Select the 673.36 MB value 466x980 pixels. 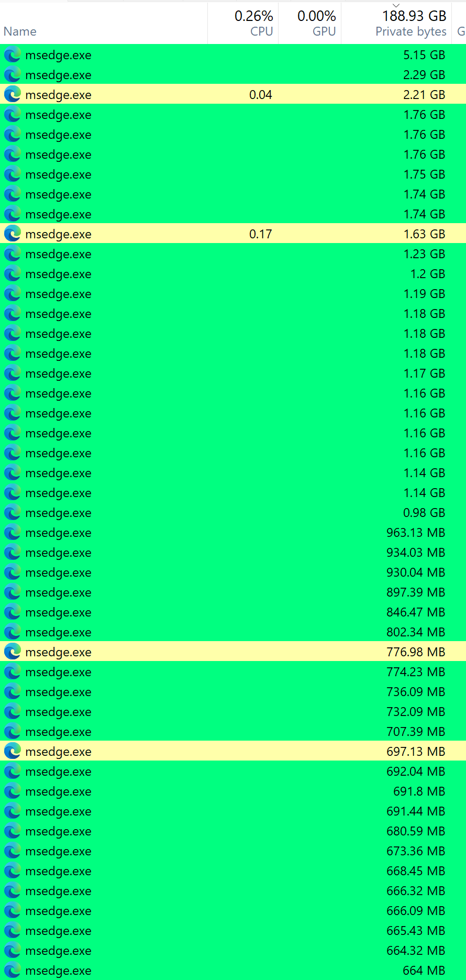416,851
